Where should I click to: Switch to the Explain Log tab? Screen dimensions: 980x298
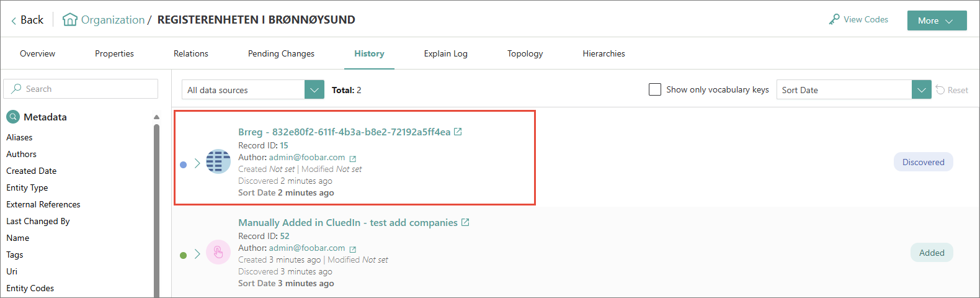(x=445, y=53)
